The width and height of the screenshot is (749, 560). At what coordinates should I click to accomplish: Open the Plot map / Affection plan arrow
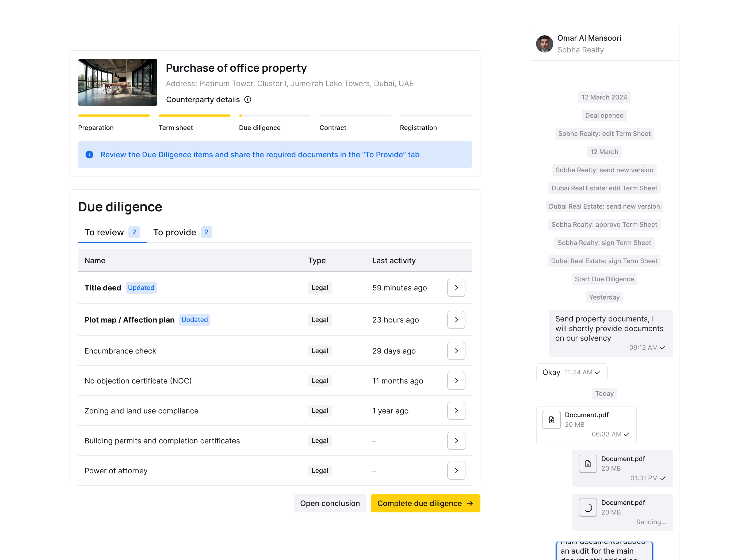[456, 320]
